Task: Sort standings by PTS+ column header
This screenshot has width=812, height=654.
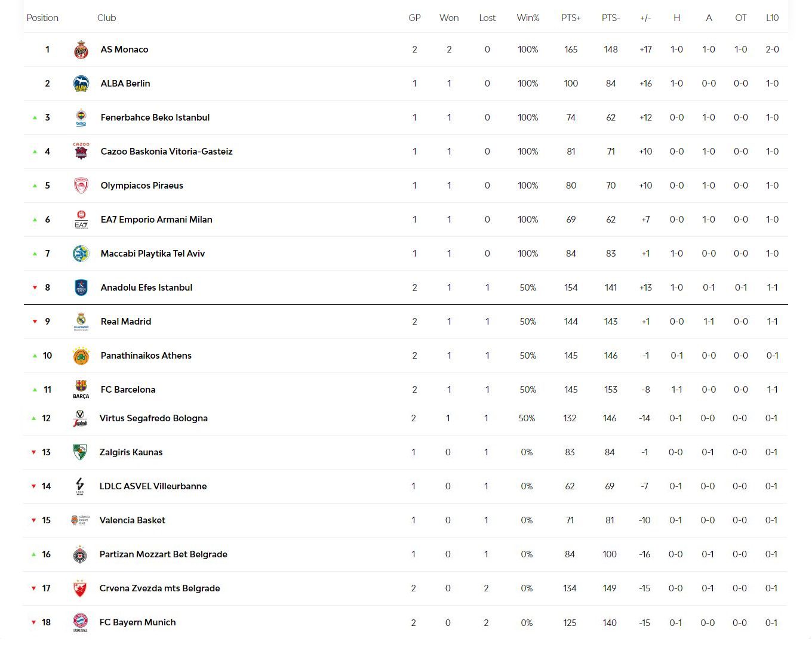Action: pyautogui.click(x=571, y=18)
